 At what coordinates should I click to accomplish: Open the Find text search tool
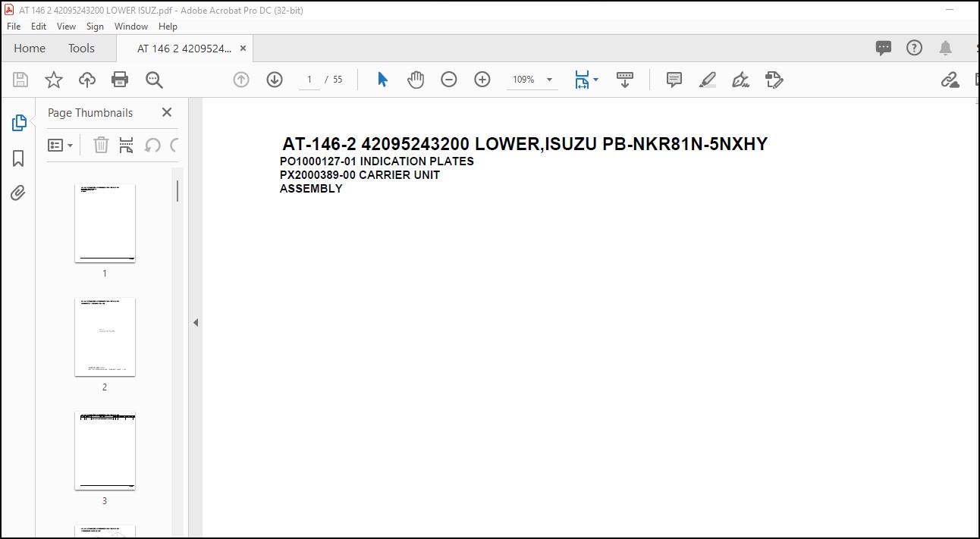point(154,80)
